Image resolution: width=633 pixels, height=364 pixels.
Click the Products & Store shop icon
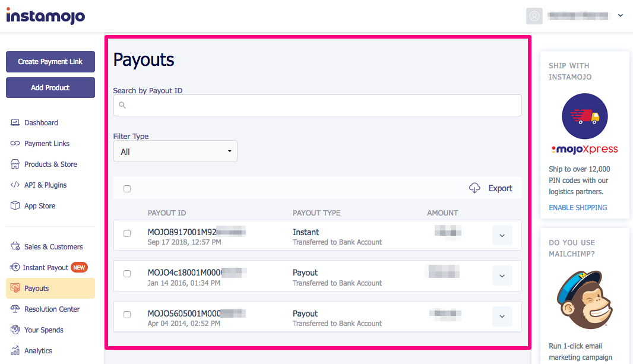click(15, 164)
